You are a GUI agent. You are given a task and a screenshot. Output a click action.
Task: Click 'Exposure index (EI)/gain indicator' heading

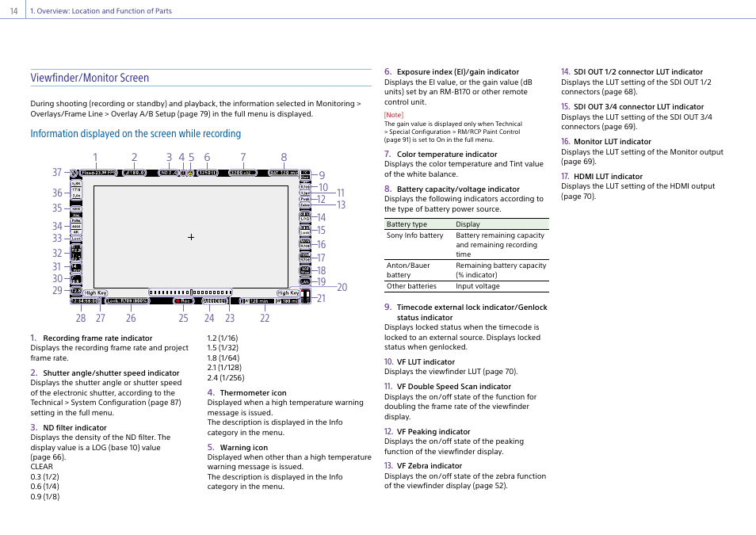click(458, 72)
